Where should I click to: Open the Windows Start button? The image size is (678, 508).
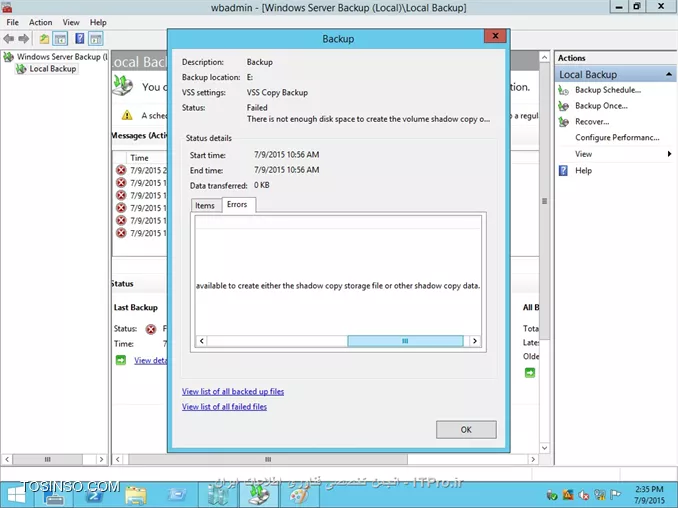(16, 494)
